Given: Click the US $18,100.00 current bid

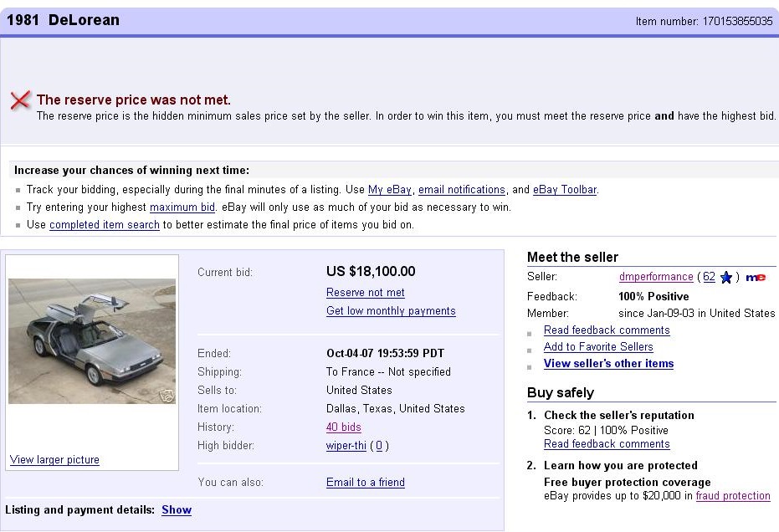Looking at the screenshot, I should click(x=371, y=271).
